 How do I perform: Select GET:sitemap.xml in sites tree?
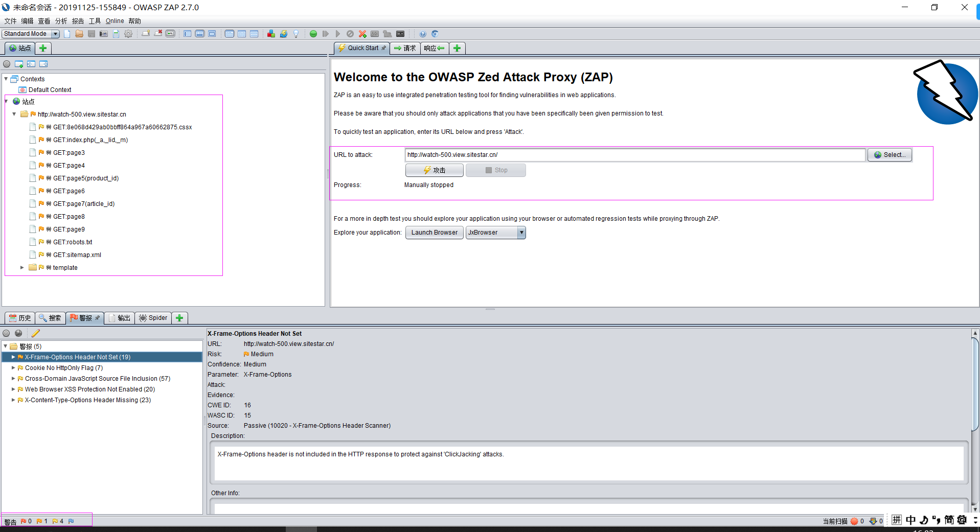(77, 255)
